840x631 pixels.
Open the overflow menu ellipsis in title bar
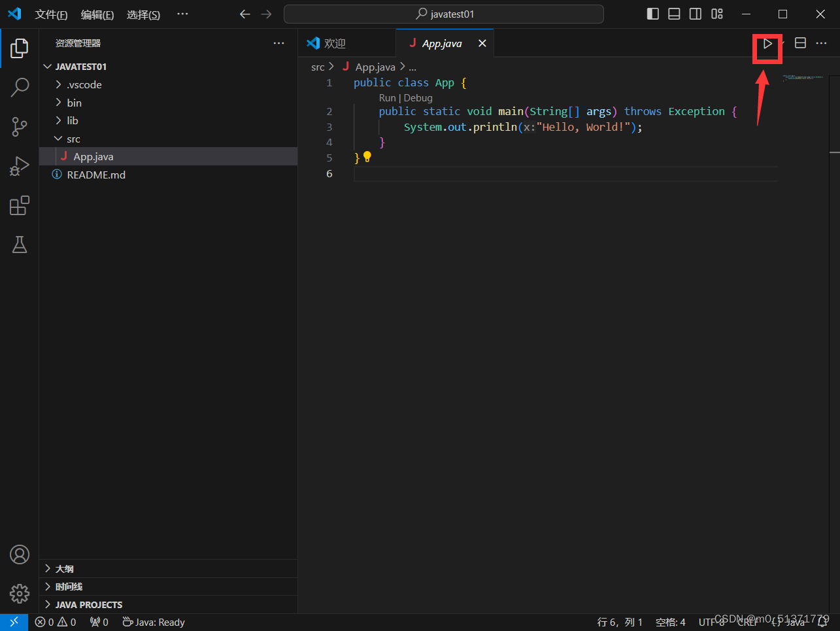183,14
